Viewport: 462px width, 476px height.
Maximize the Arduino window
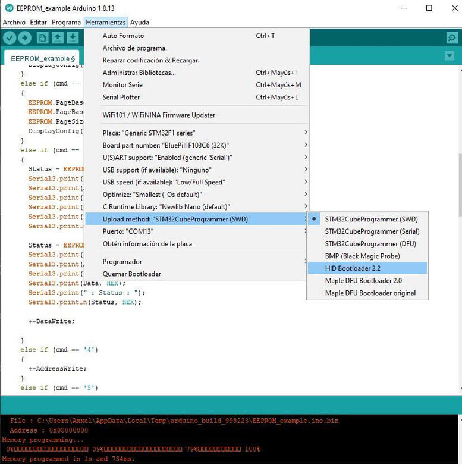click(429, 8)
